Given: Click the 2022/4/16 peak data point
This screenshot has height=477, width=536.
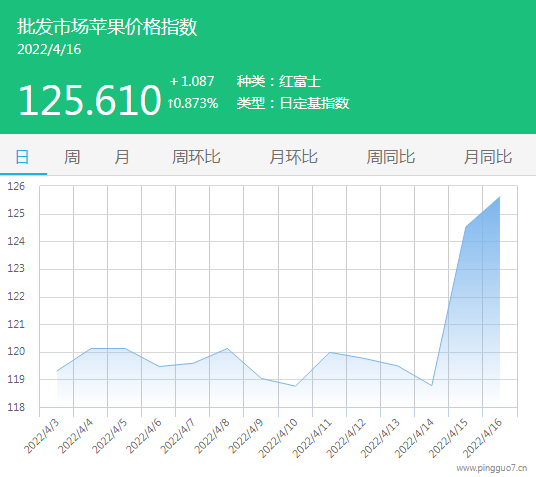Looking at the screenshot, I should pos(500,197).
